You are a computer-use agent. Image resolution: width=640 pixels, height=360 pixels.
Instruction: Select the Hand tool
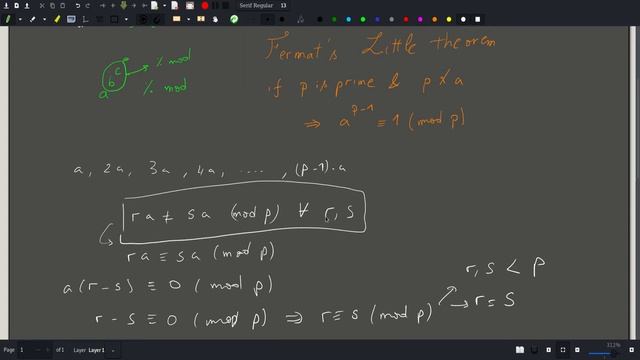(x=215, y=19)
